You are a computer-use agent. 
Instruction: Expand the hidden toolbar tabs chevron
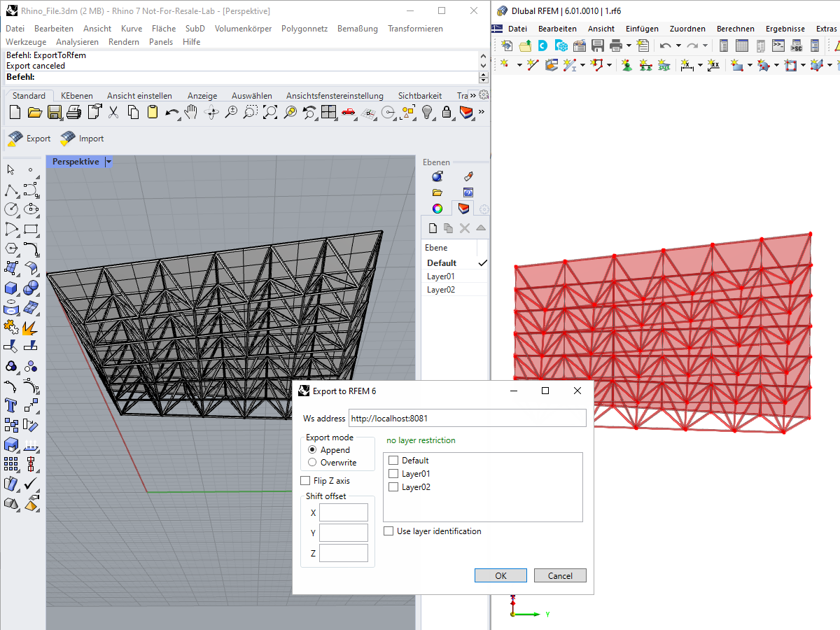pos(472,95)
